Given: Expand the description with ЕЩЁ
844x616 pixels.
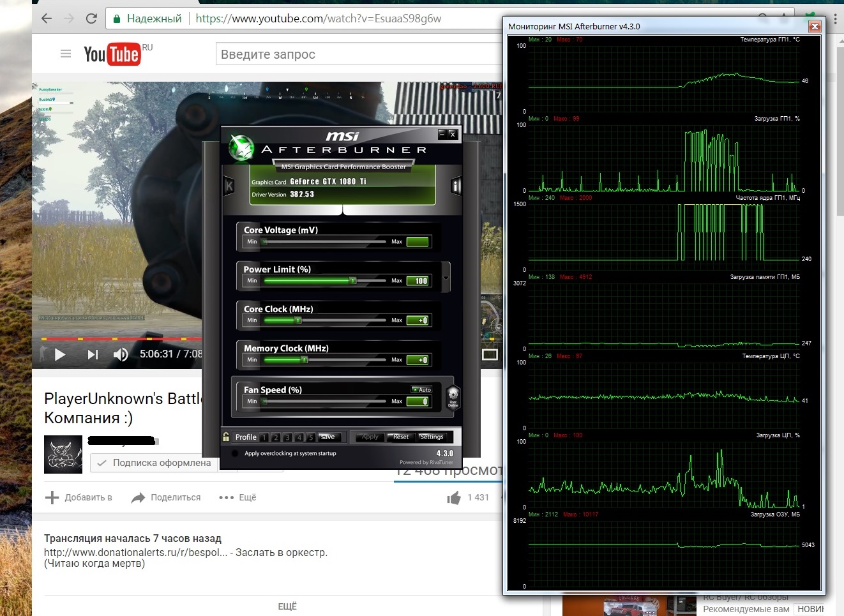Looking at the screenshot, I should 287,606.
